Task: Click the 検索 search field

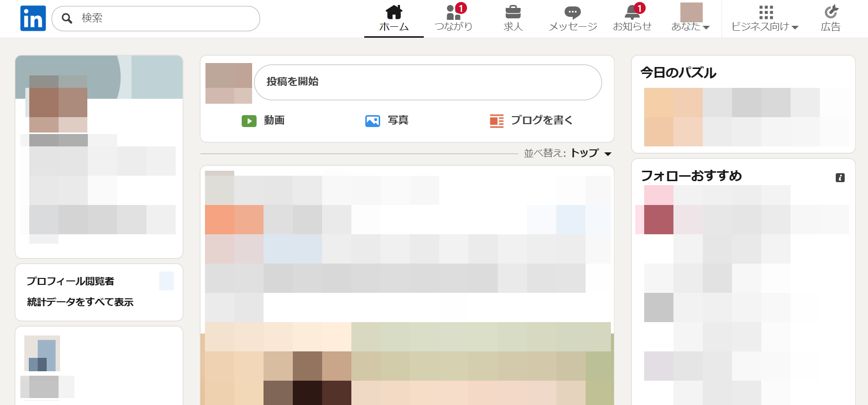Action: [x=164, y=18]
